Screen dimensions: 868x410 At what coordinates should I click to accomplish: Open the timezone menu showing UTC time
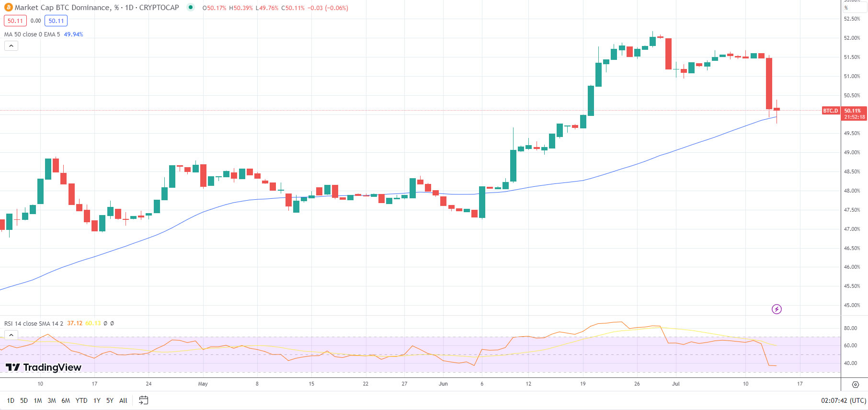coord(843,400)
